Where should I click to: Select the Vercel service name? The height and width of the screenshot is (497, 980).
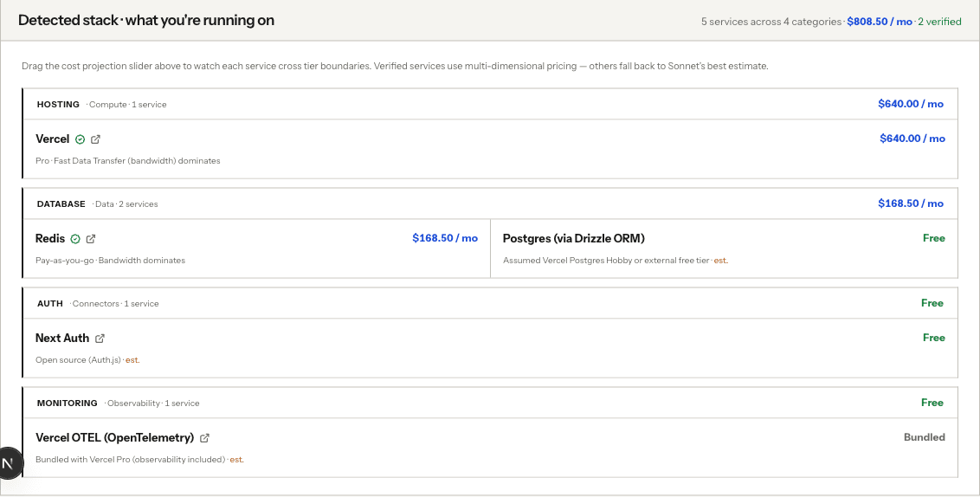53,139
